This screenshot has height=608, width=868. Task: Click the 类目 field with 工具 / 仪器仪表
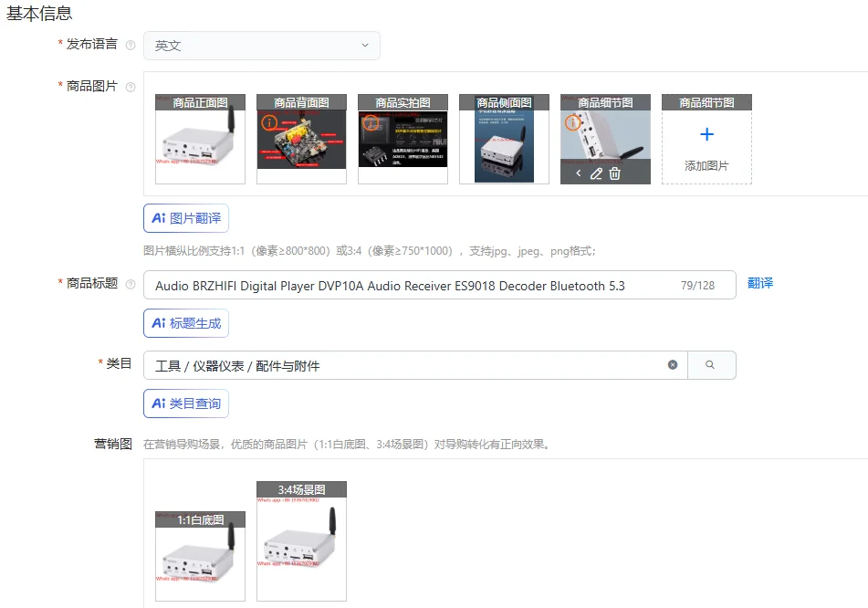[415, 365]
